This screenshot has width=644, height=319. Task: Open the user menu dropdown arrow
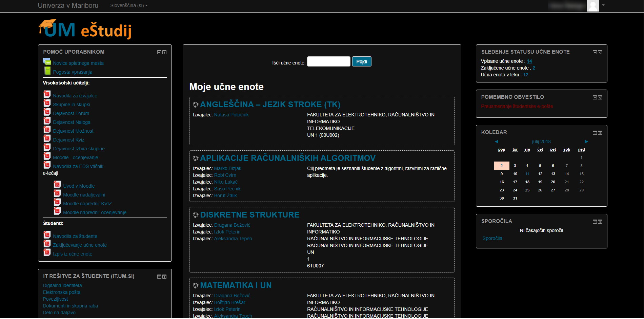pos(603,5)
